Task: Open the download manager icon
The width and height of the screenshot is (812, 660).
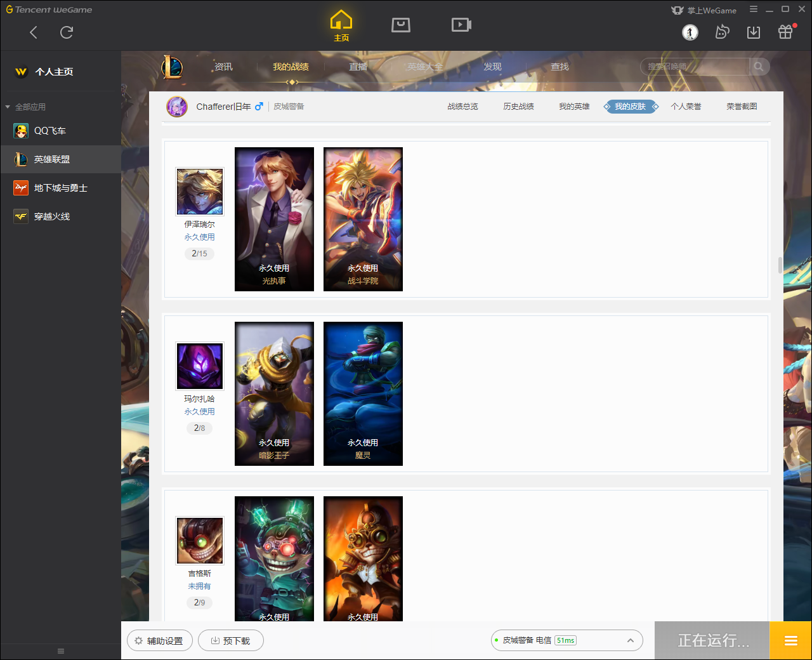Action: (x=754, y=32)
